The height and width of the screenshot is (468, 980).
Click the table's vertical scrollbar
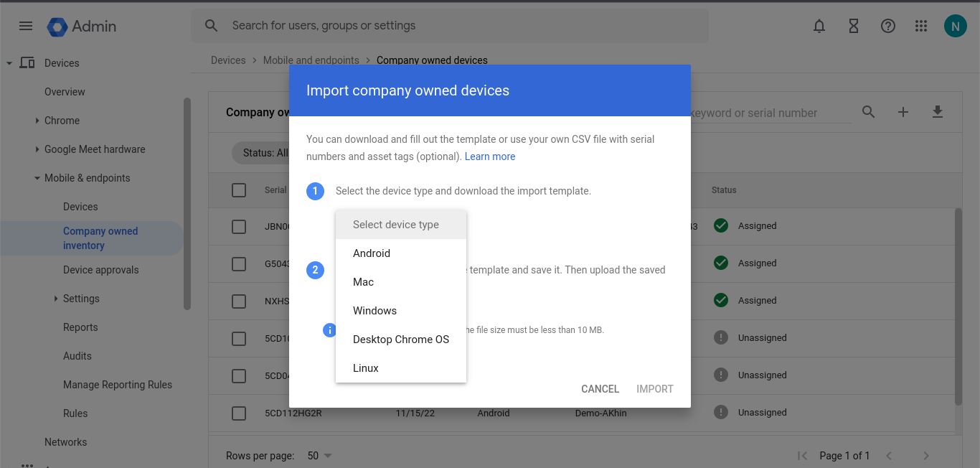pos(958,307)
